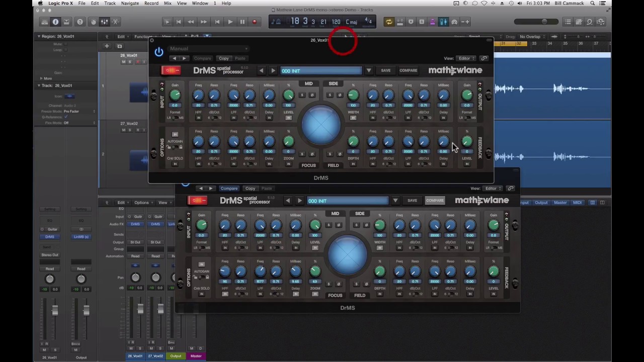Click the Master channel label in mixer

point(196,356)
